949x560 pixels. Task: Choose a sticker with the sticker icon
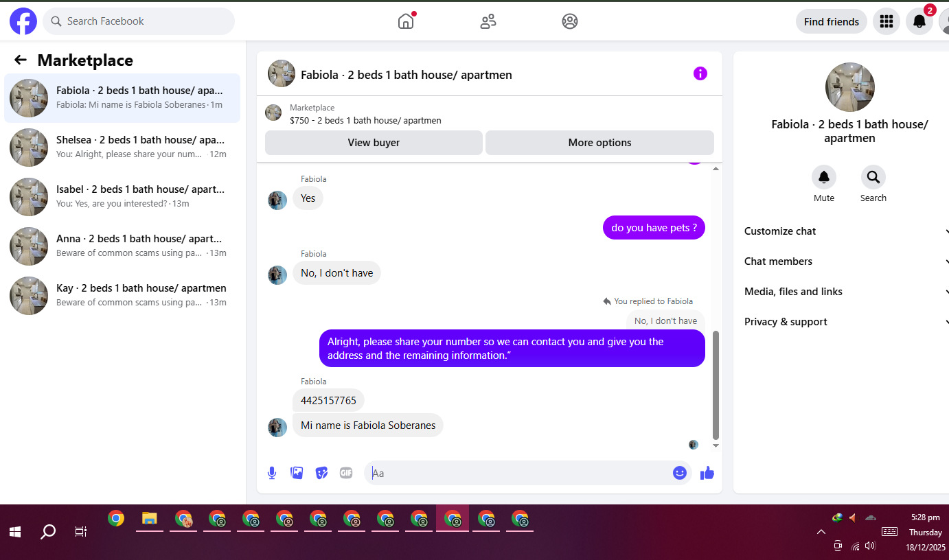321,473
